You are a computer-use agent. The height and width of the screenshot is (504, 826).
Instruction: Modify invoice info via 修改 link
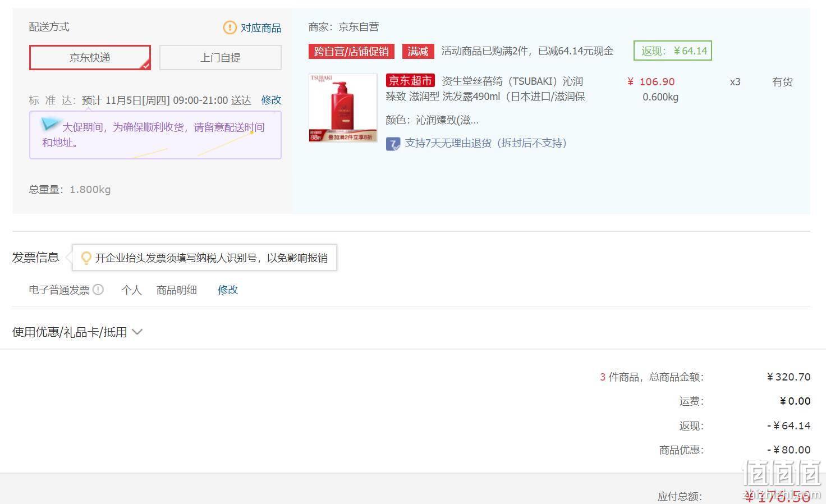(228, 290)
